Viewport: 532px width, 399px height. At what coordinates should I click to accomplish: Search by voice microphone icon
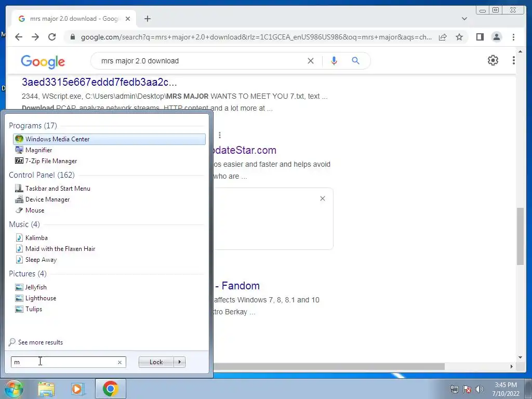point(334,61)
